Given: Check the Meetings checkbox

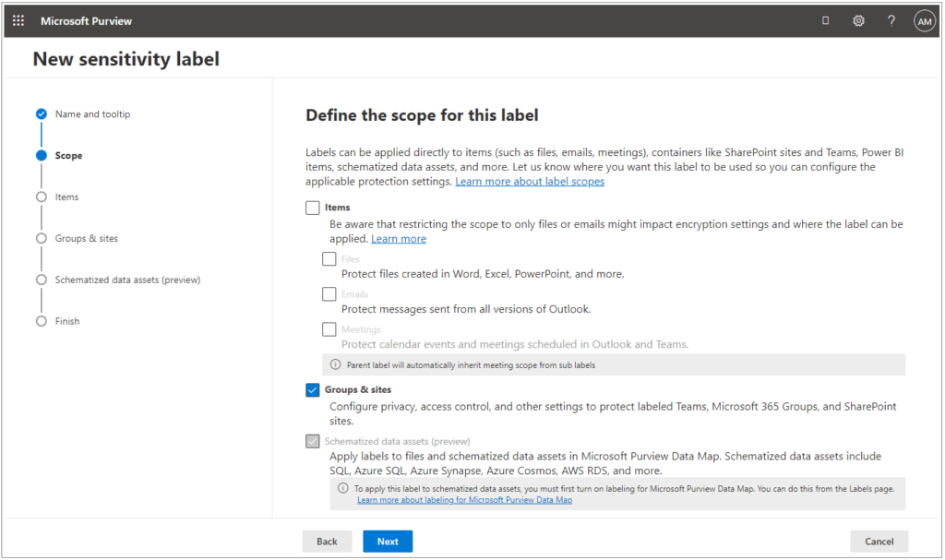Looking at the screenshot, I should 329,329.
